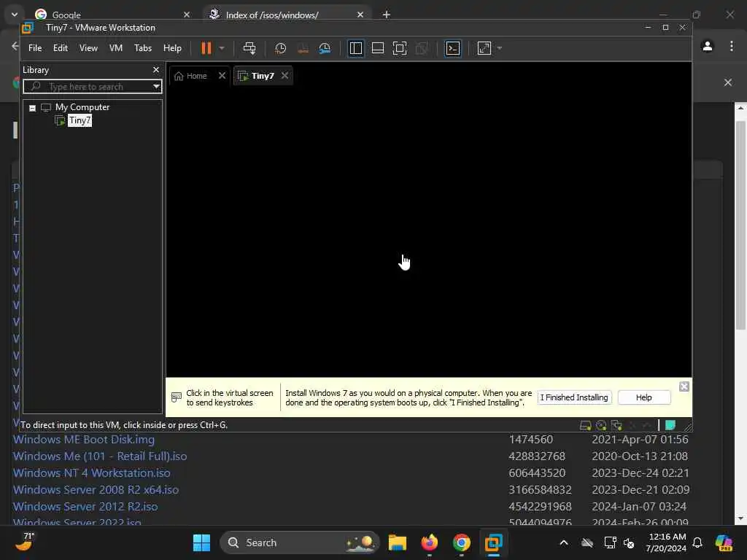Open a new browser tab
The image size is (747, 560).
click(387, 15)
